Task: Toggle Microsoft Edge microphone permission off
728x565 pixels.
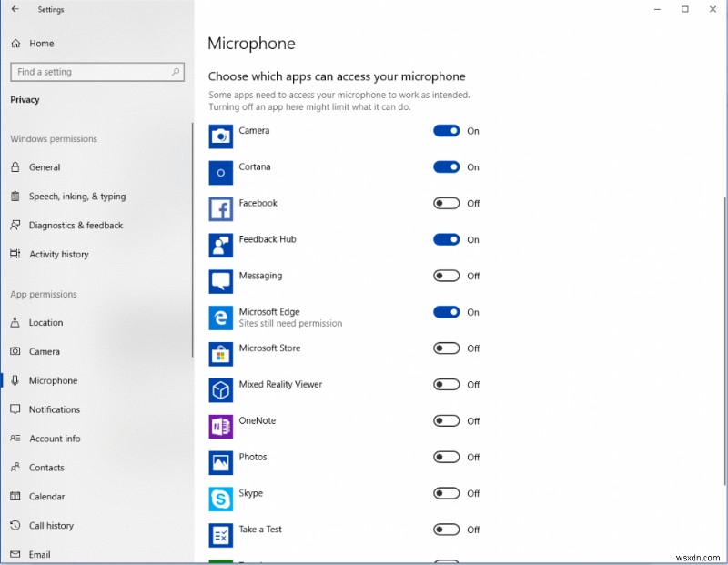Action: pyautogui.click(x=446, y=312)
